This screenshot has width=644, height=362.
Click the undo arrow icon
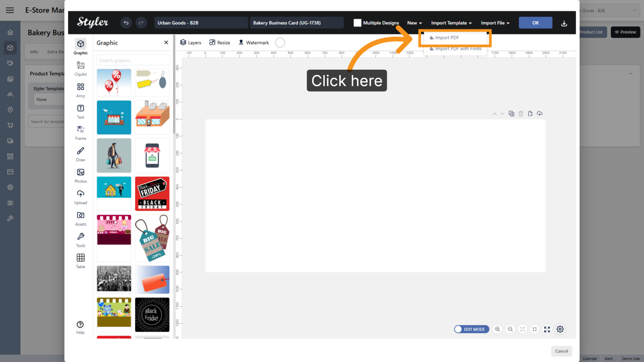126,23
